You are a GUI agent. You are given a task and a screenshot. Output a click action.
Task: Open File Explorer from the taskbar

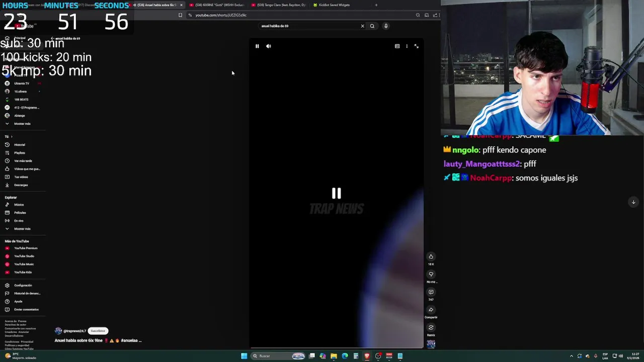click(x=334, y=356)
